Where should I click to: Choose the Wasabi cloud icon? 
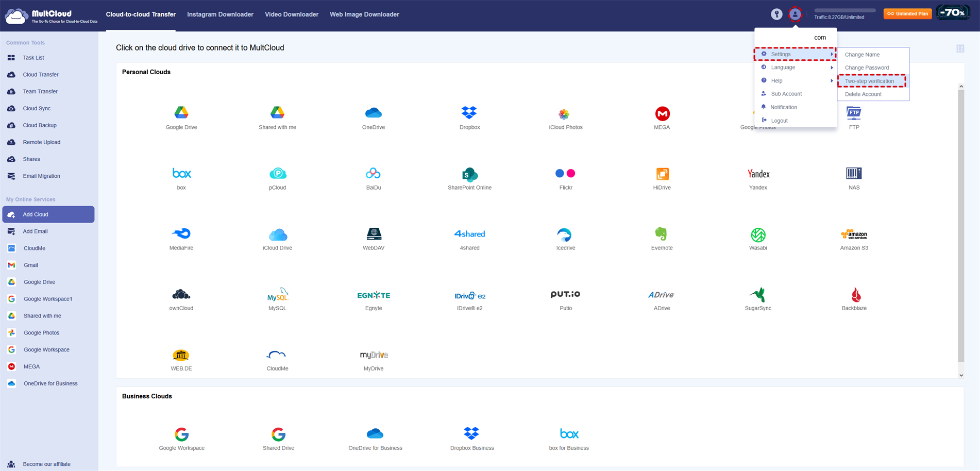(758, 235)
